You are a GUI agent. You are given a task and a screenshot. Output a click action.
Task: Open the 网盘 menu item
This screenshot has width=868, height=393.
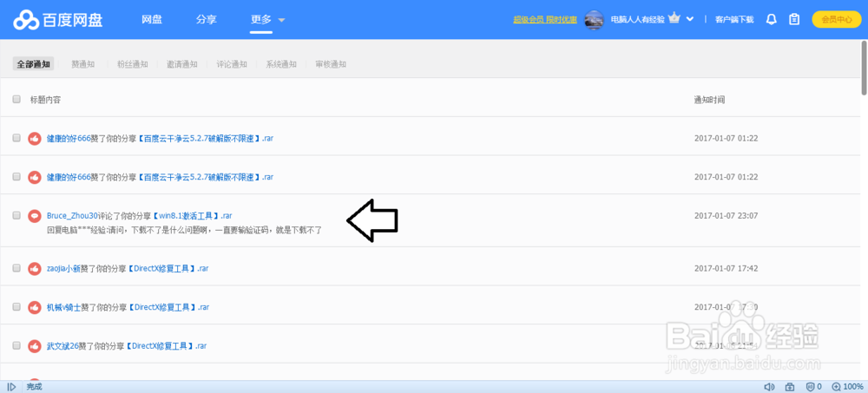(x=152, y=19)
